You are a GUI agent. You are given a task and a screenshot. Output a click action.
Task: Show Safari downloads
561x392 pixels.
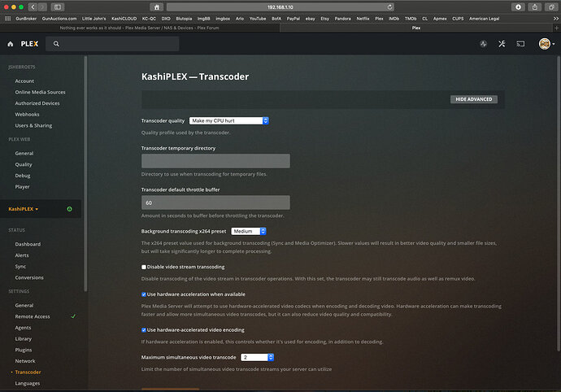click(x=518, y=7)
